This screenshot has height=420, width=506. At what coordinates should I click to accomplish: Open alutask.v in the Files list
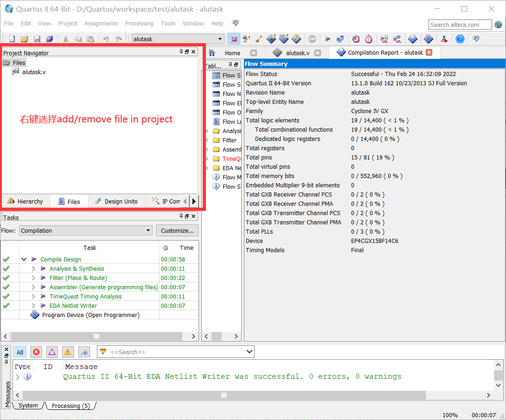click(33, 72)
